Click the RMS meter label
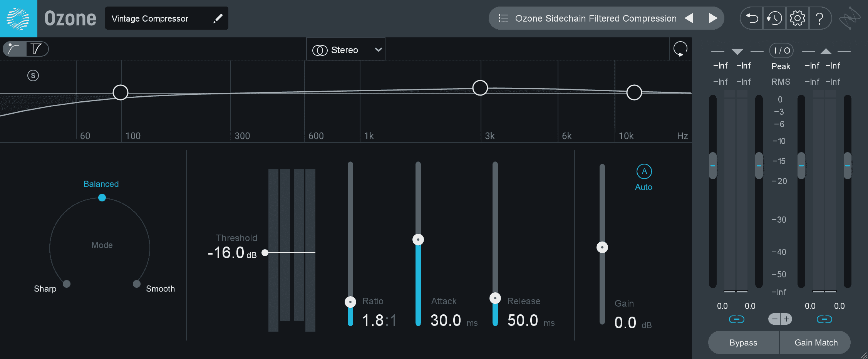Screen dimensions: 868x359 tap(781, 82)
